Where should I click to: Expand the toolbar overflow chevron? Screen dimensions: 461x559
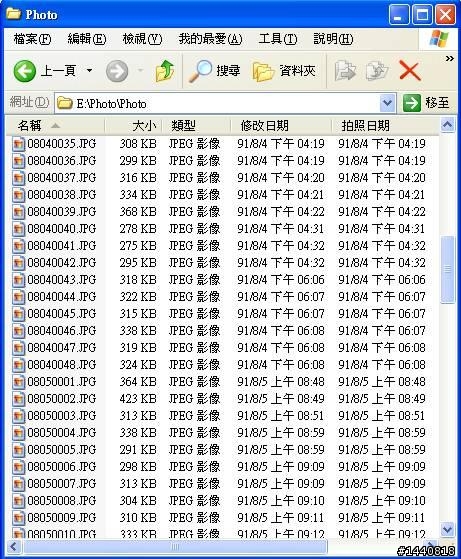pyautogui.click(x=450, y=58)
